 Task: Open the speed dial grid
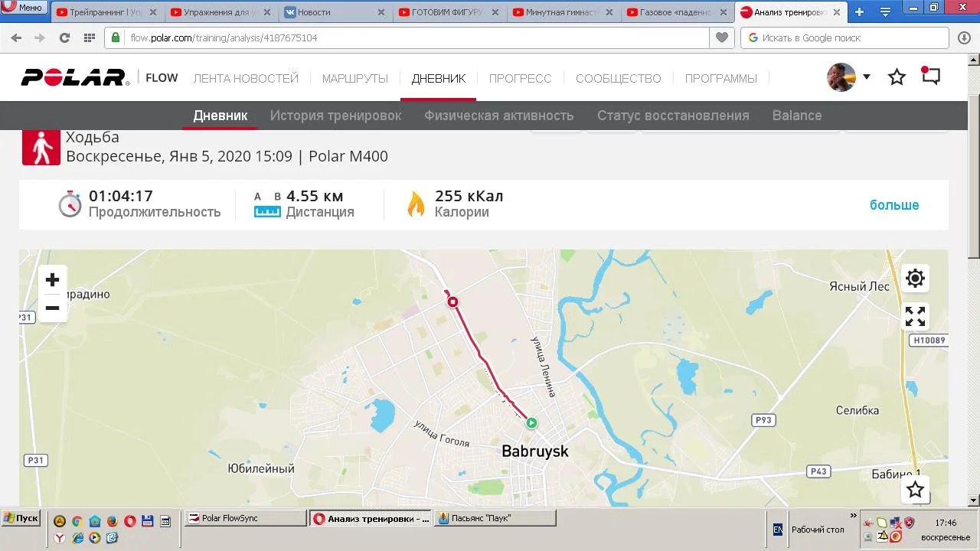(89, 37)
